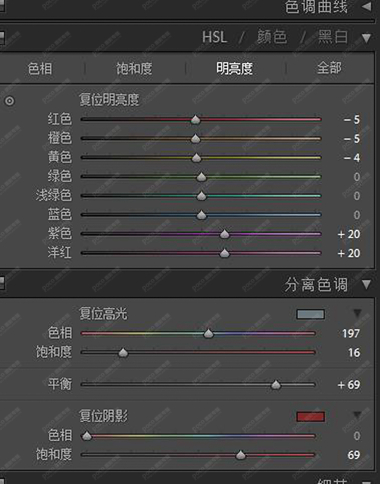Open the highlights gray-blue color swatch
The height and width of the screenshot is (484, 380).
tap(310, 314)
